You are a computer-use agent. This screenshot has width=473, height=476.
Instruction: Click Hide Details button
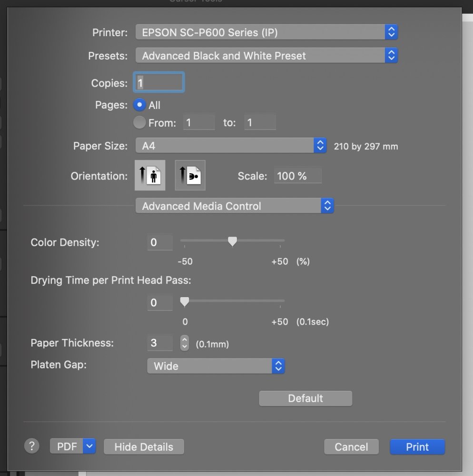[144, 447]
